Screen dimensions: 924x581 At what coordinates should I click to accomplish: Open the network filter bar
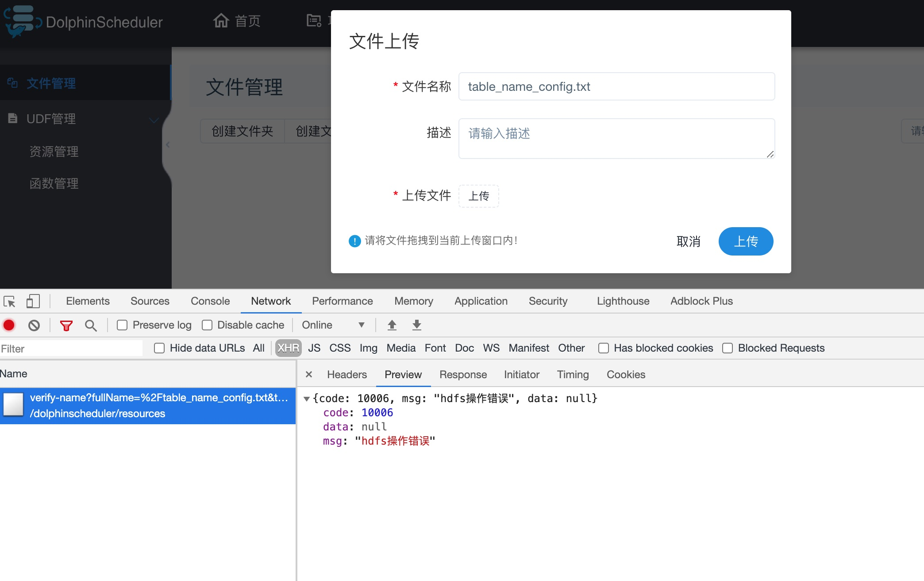tap(65, 325)
